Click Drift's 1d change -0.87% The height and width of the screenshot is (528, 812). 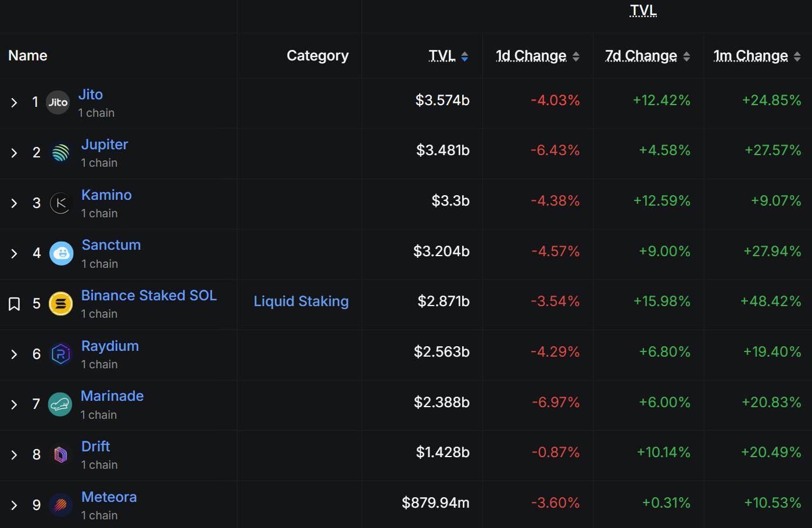pyautogui.click(x=556, y=452)
